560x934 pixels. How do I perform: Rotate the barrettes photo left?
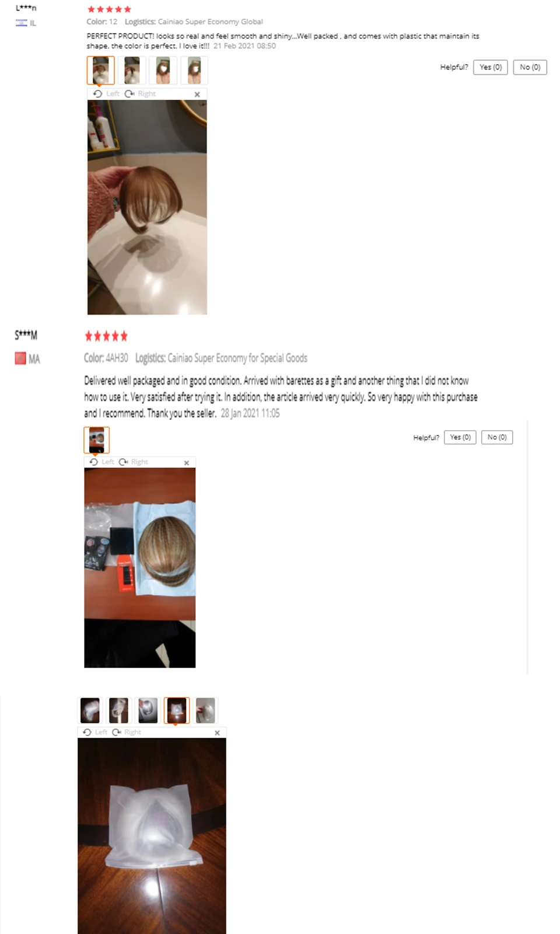coord(102,462)
